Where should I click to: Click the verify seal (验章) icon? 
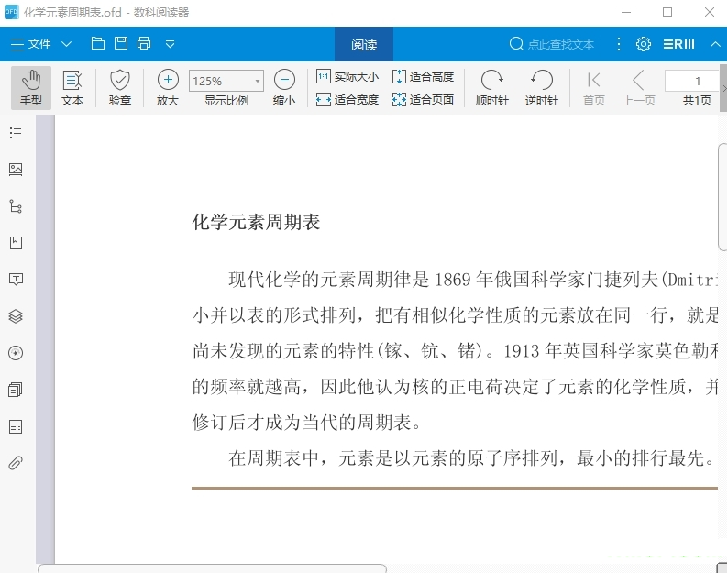(120, 88)
